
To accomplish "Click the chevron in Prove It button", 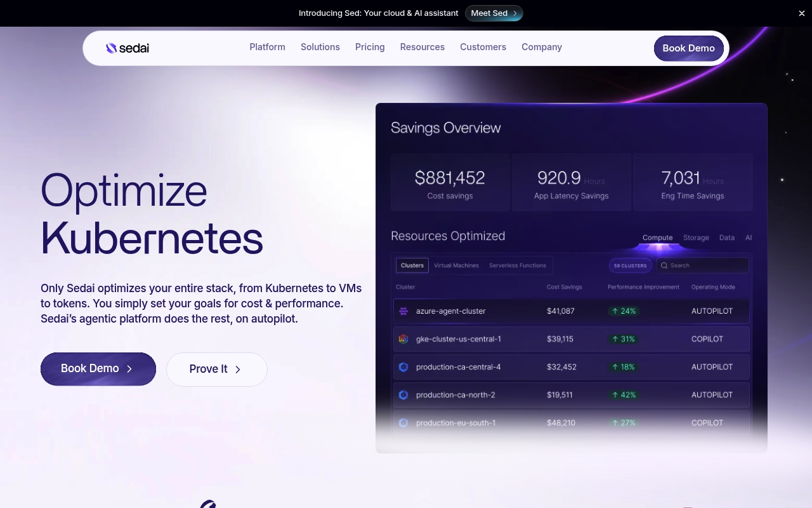I will [238, 370].
